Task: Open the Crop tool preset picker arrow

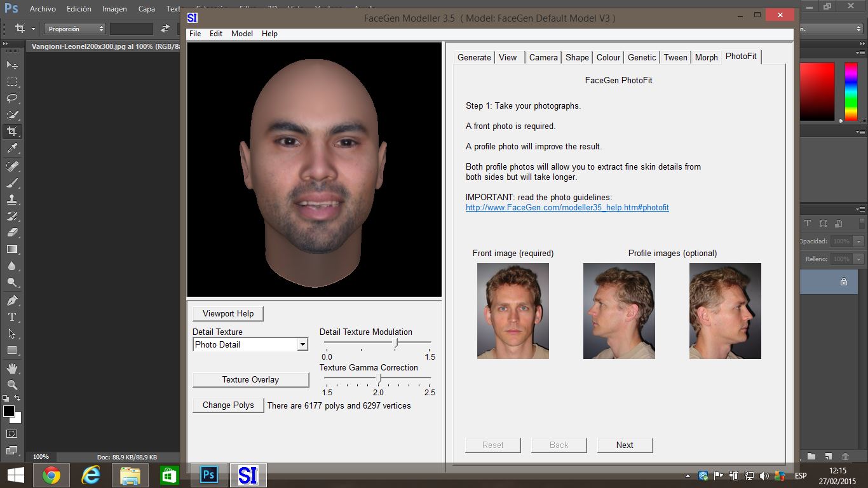Action: coord(32,29)
